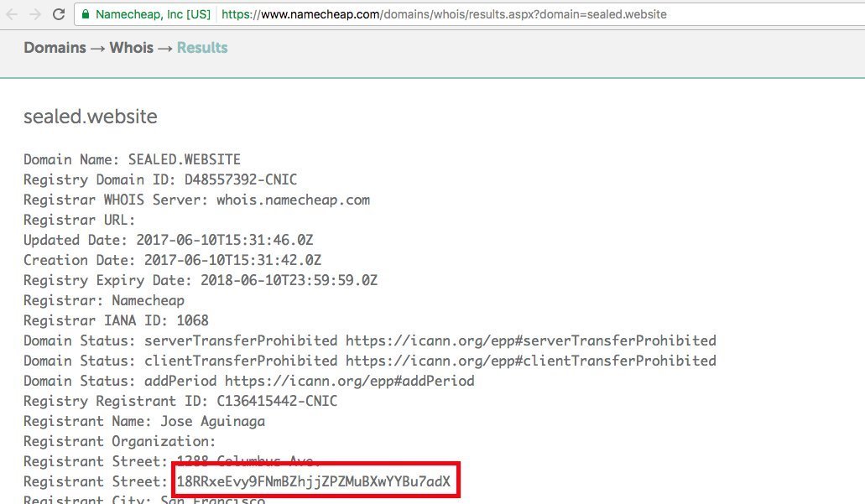Click the browser back arrow
This screenshot has height=504, width=865.
click(12, 14)
